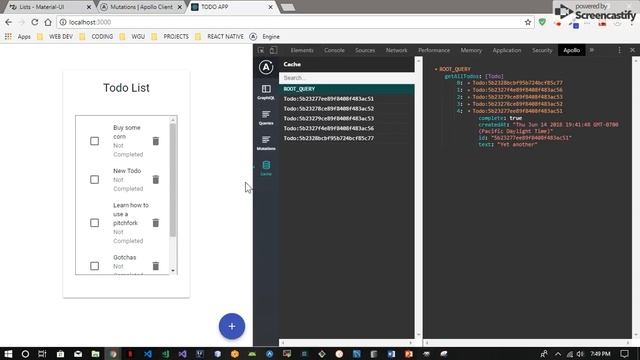The width and height of the screenshot is (640, 360).
Task: Check the 'Buy some corn' checkbox
Action: [x=94, y=141]
